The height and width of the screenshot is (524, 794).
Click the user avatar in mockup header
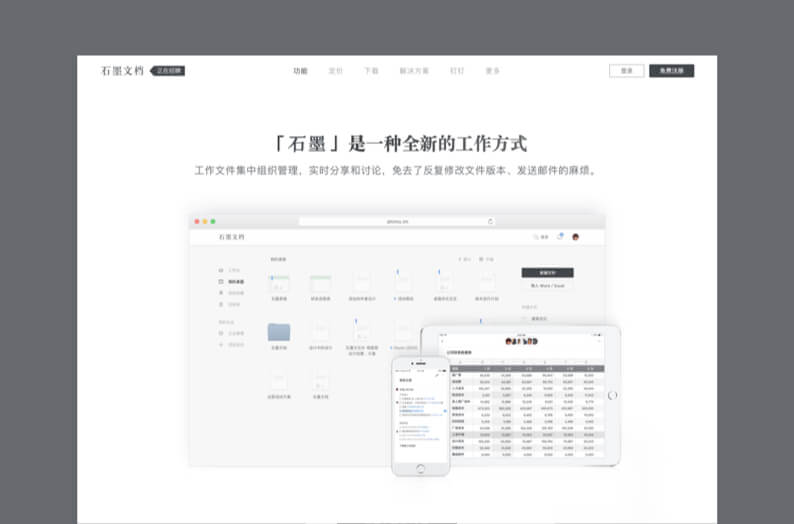576,237
